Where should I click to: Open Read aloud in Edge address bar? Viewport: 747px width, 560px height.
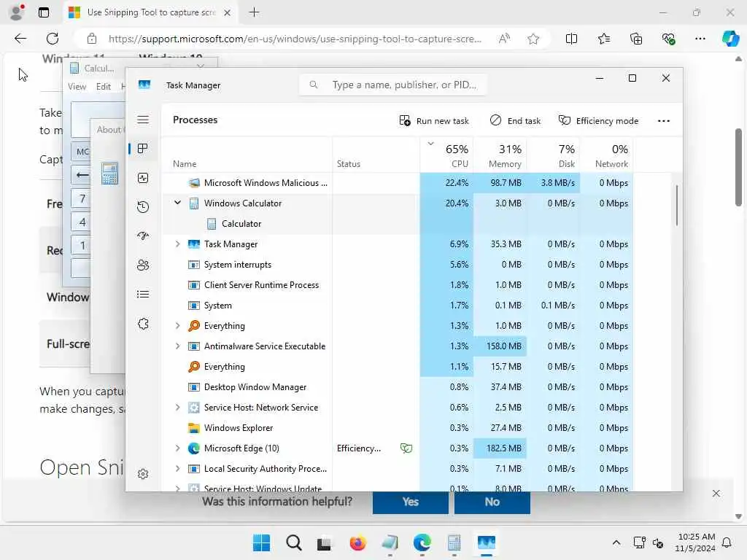pyautogui.click(x=505, y=39)
